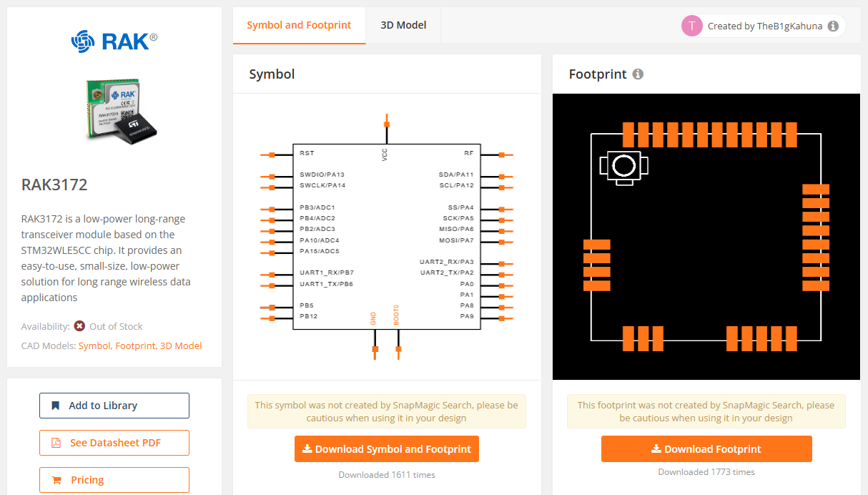Switch to Symbol and Footprint tab
This screenshot has width=868, height=495.
(299, 25)
